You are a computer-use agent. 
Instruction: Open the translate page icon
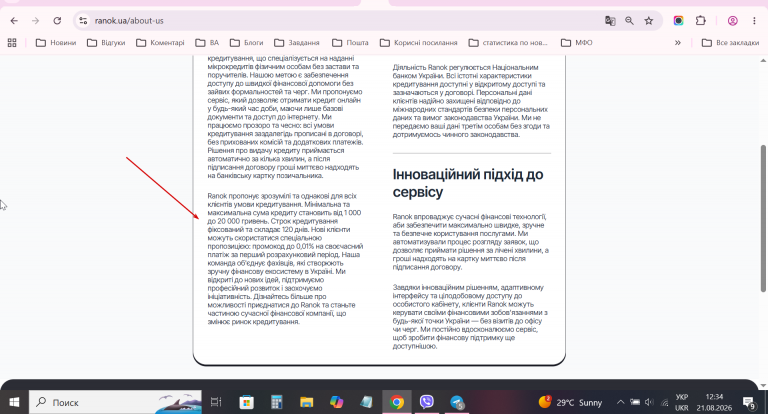click(x=610, y=21)
